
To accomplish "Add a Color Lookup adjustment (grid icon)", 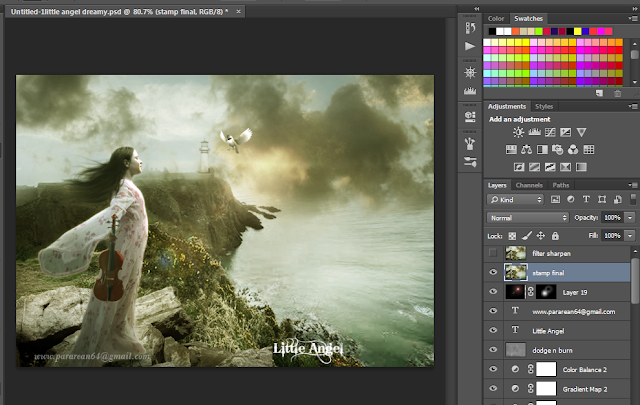I will tap(589, 149).
